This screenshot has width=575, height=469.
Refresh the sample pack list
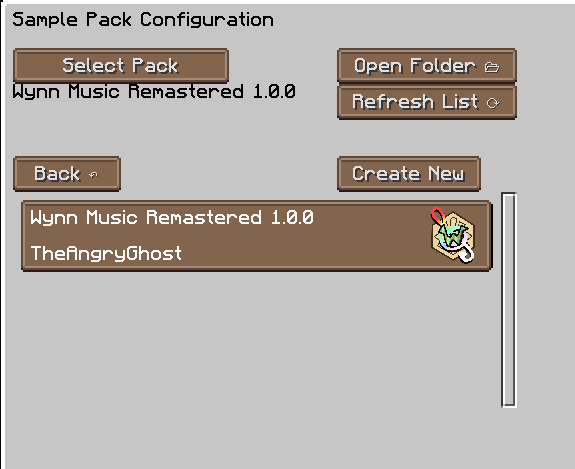pos(427,102)
